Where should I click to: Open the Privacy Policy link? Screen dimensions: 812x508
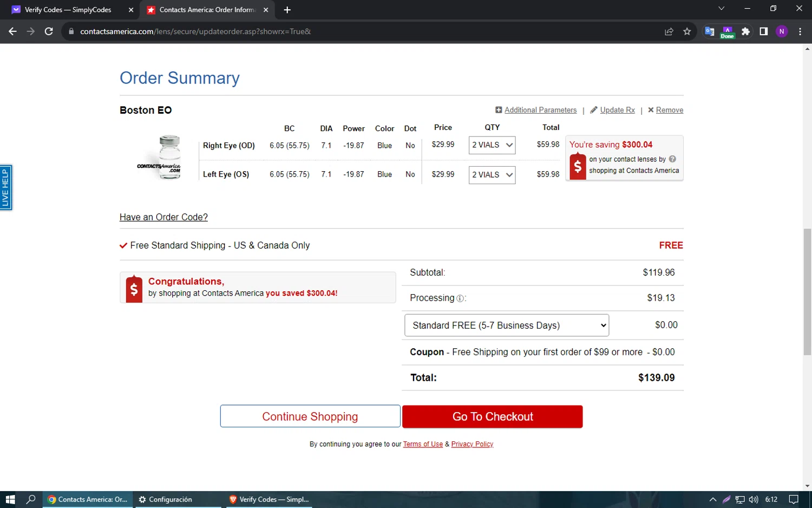(472, 444)
